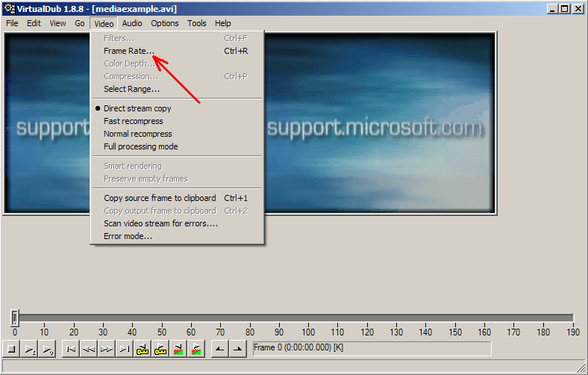The width and height of the screenshot is (588, 375).
Task: Minimize the VirtualDub window
Action: [551, 9]
